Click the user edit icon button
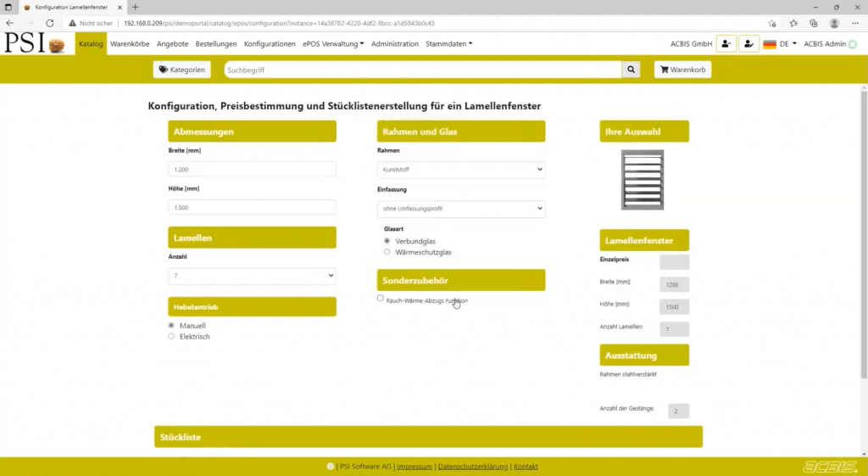This screenshot has height=476, width=868. [748, 44]
